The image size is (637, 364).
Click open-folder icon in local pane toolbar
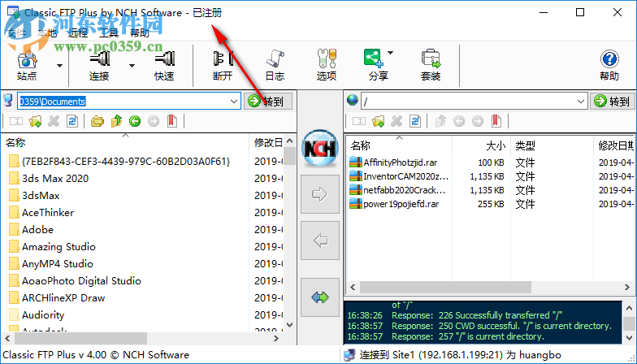[x=97, y=121]
